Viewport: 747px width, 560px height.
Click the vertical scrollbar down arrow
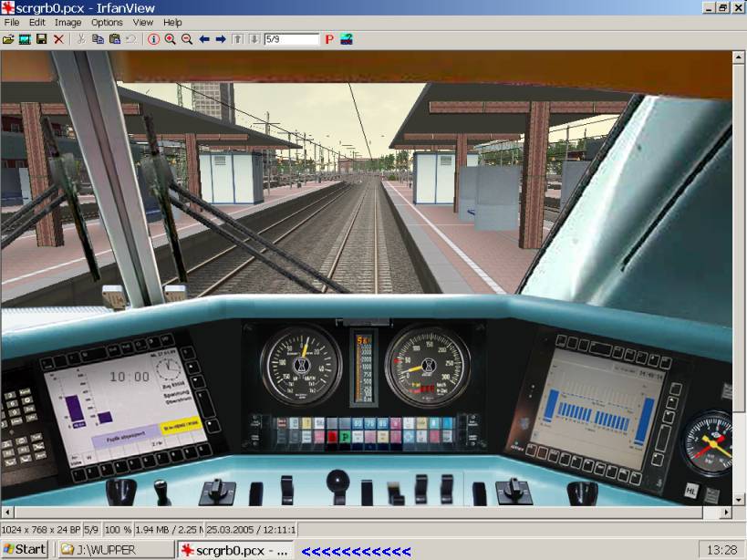(739, 500)
